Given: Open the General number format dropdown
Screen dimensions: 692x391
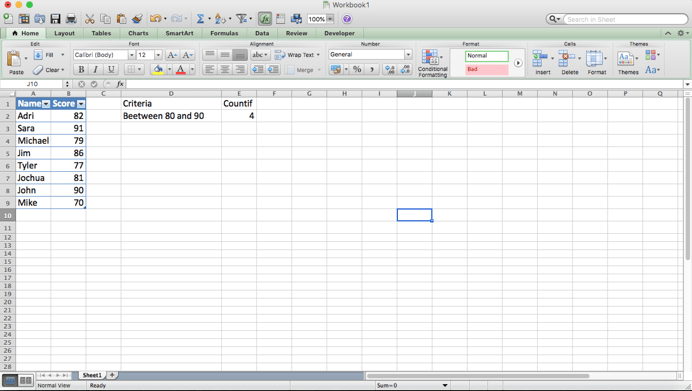Looking at the screenshot, I should point(408,54).
